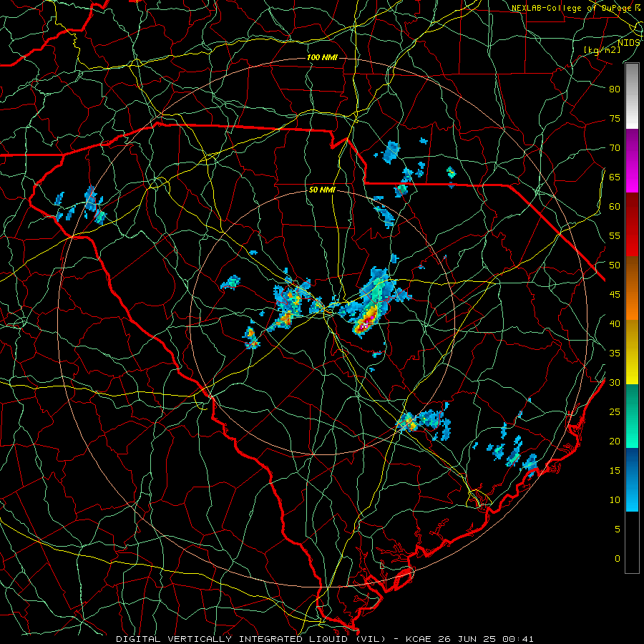Click the 60 value on the VIL scale
Viewport: 644px width, 644px height.
click(615, 207)
